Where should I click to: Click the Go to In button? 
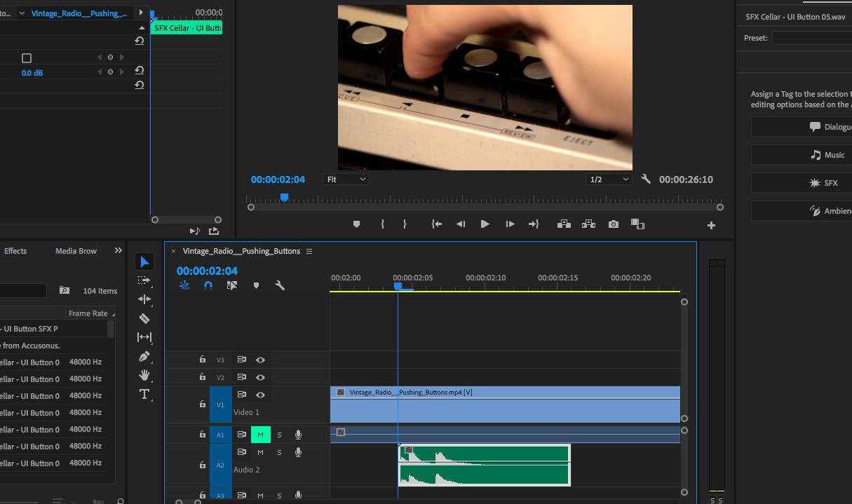pos(436,224)
